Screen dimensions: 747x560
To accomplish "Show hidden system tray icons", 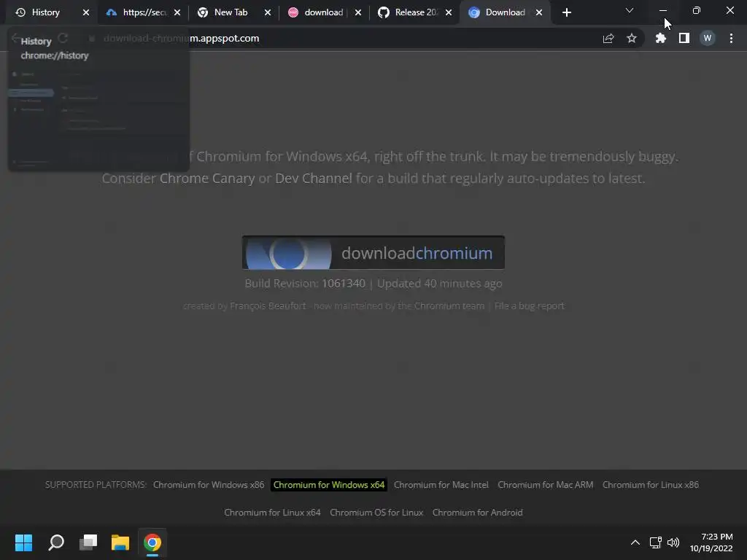I will click(x=635, y=542).
